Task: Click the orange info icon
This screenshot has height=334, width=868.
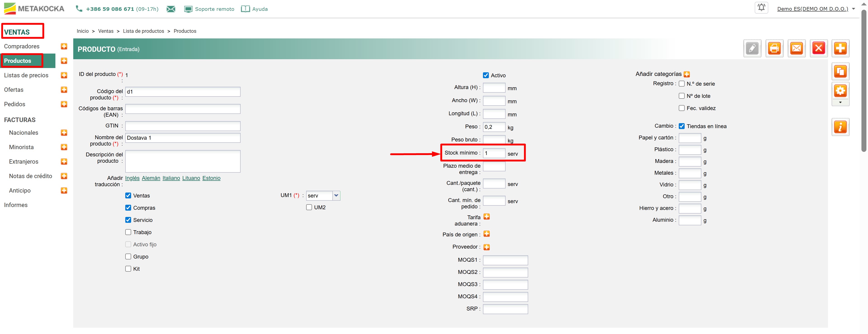Action: [x=840, y=127]
